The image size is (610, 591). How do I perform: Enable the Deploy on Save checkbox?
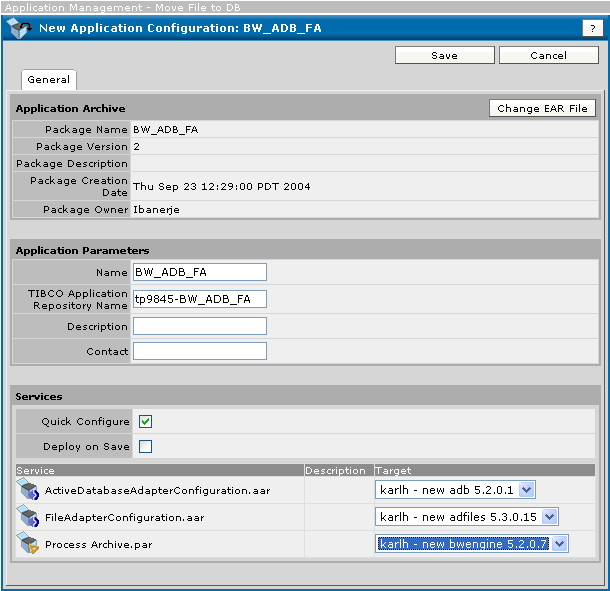[145, 447]
